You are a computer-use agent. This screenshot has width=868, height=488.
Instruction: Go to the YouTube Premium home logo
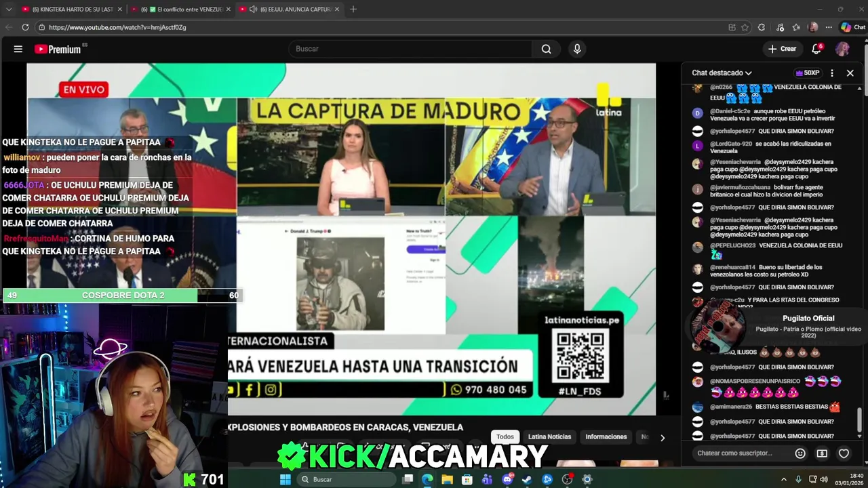coord(58,49)
